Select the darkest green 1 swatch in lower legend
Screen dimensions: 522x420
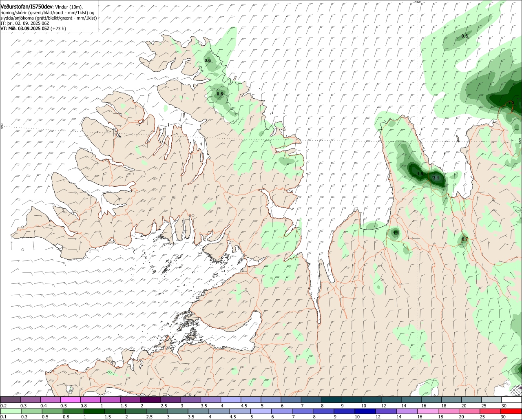tap(94, 411)
